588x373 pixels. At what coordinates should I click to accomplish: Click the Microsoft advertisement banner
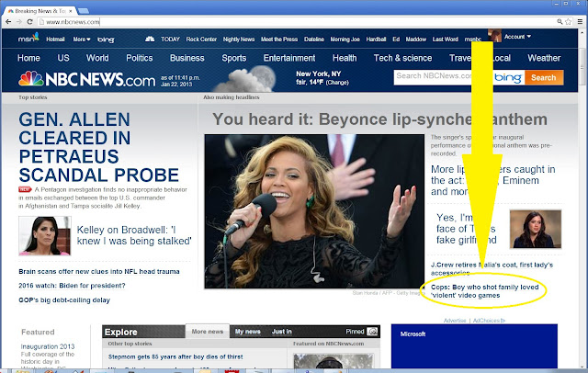474,346
